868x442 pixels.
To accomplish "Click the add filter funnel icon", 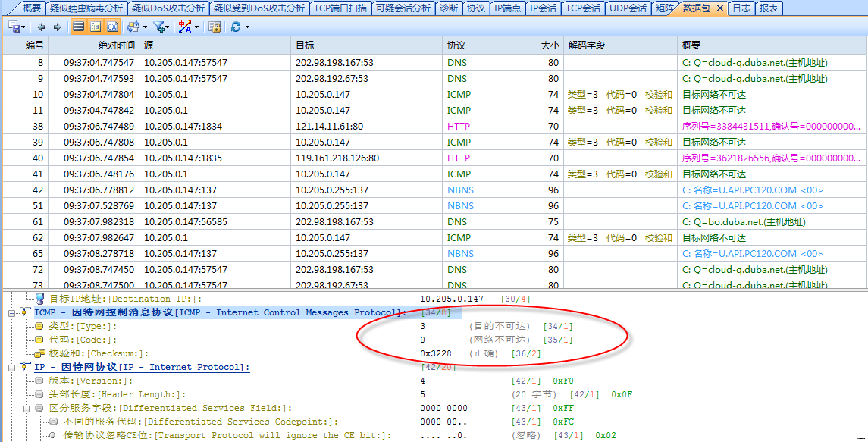I will (158, 27).
